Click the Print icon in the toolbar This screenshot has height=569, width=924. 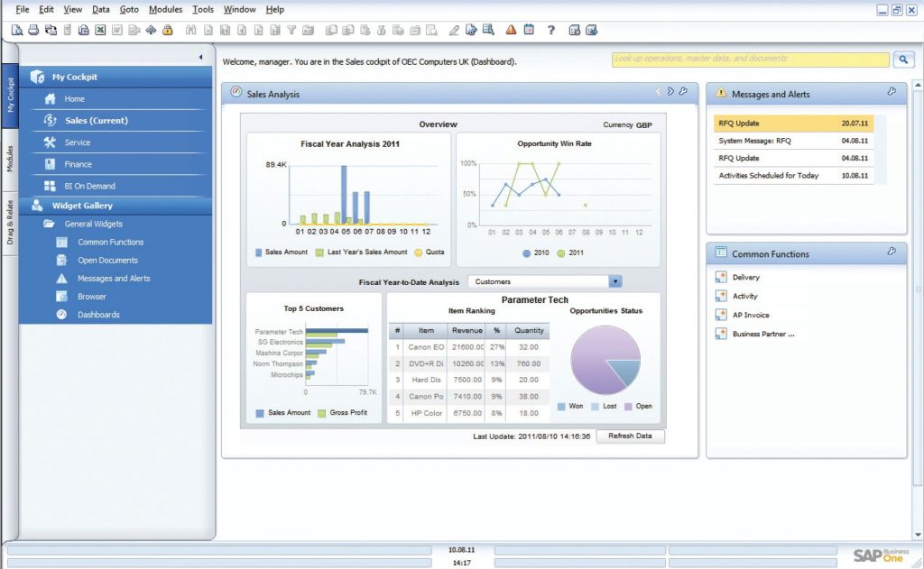click(x=33, y=29)
